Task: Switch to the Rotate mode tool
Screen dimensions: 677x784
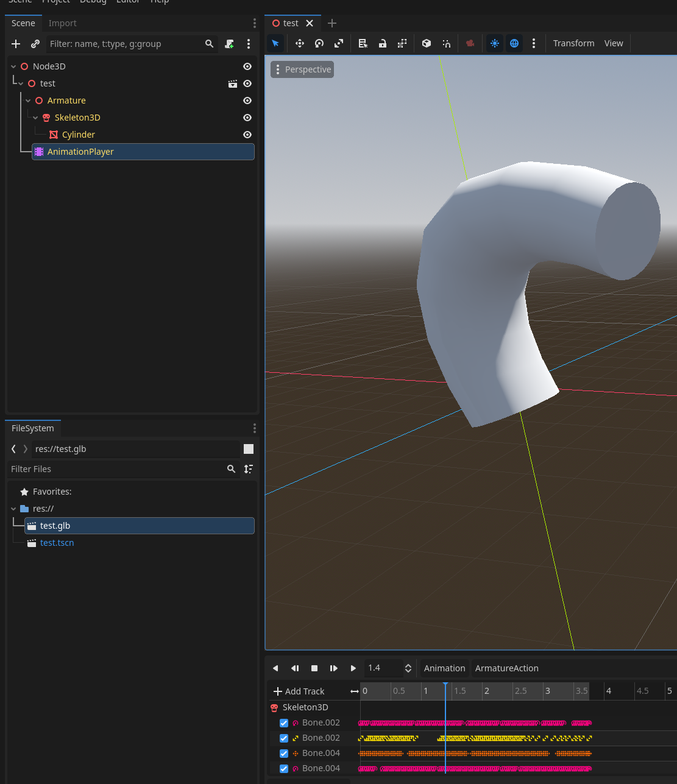Action: coord(319,43)
